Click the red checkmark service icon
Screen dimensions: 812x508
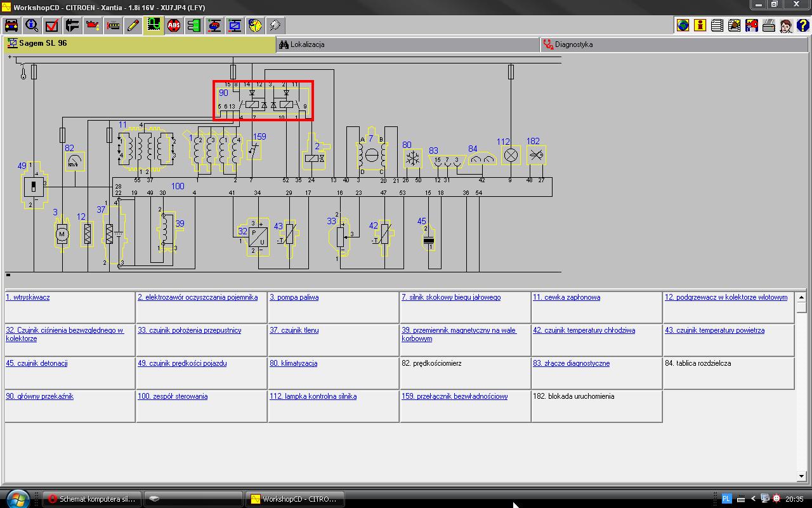coord(52,25)
